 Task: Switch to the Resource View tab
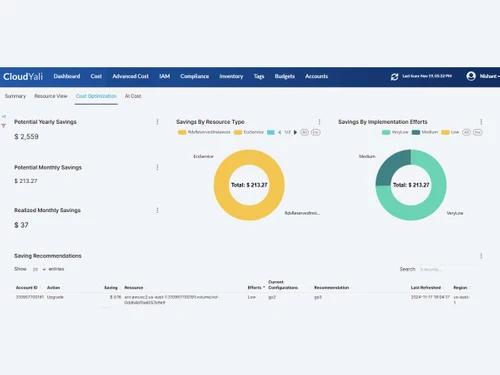(x=51, y=96)
